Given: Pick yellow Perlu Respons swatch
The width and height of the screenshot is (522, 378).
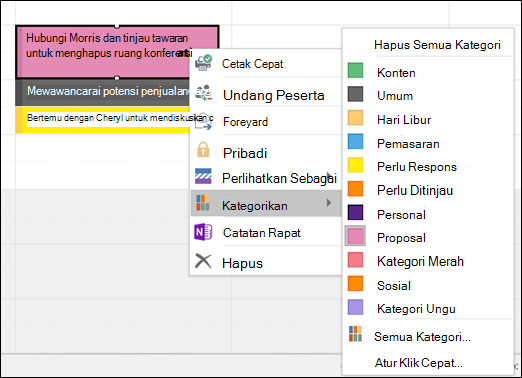Looking at the screenshot, I should [x=355, y=165].
